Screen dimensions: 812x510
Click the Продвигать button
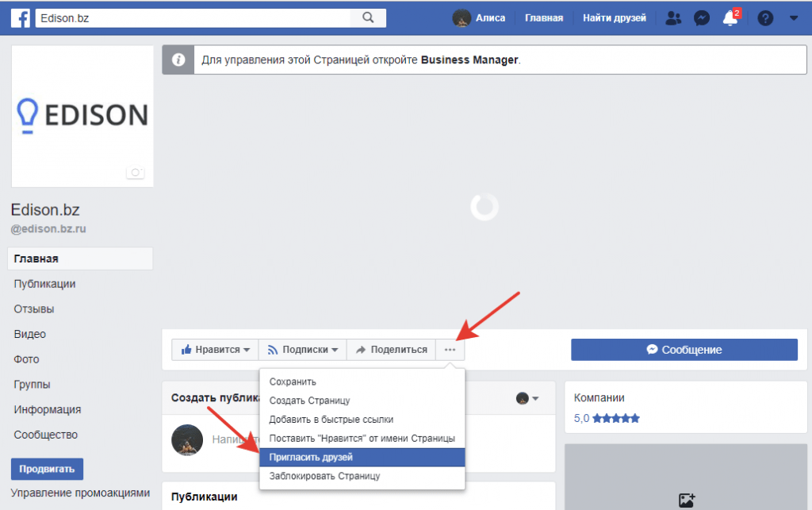[x=47, y=469]
